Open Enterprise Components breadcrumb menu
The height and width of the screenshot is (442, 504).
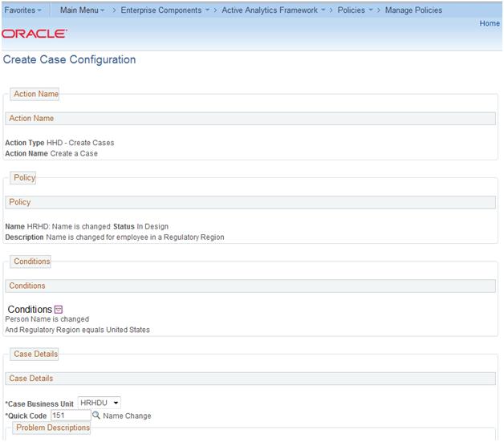165,10
